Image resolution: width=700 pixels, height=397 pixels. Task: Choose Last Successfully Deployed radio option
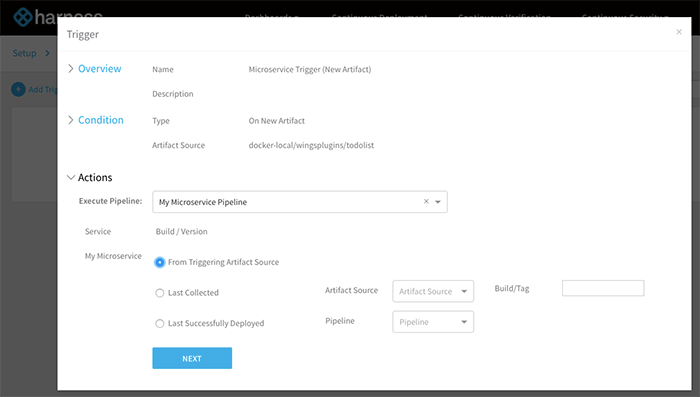coord(159,323)
